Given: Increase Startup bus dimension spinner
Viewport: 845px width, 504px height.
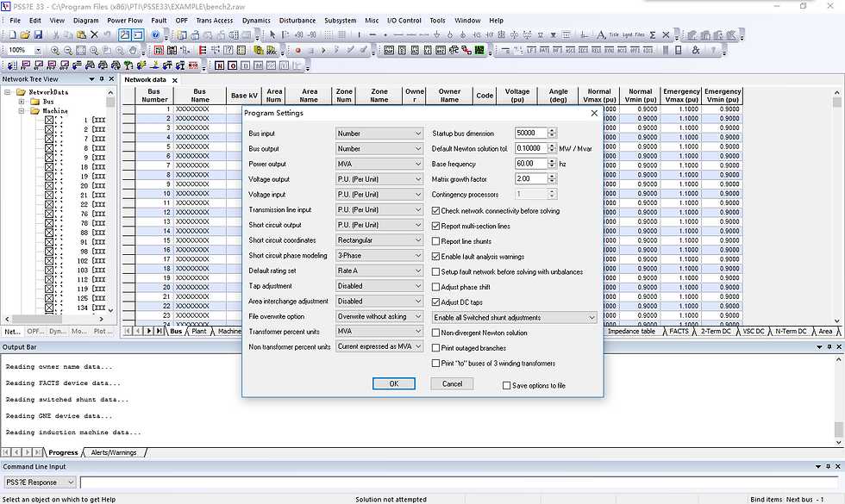Looking at the screenshot, I should [x=552, y=130].
